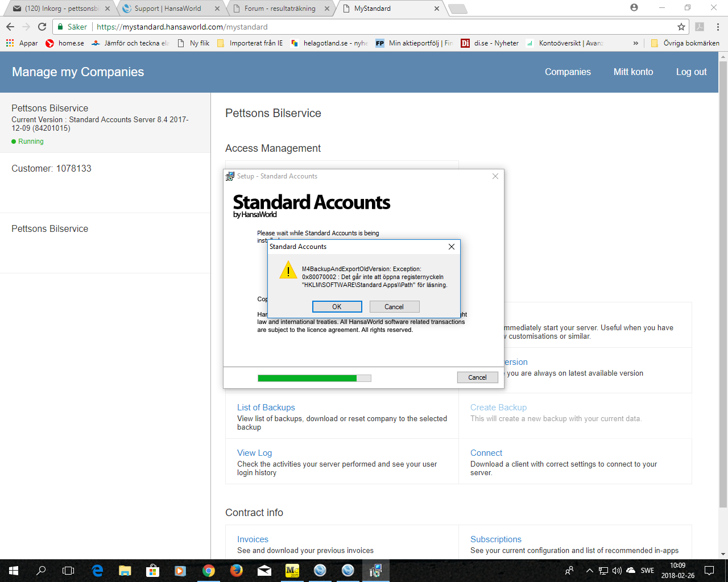
Task: Click the browser forward arrow
Action: (x=26, y=27)
